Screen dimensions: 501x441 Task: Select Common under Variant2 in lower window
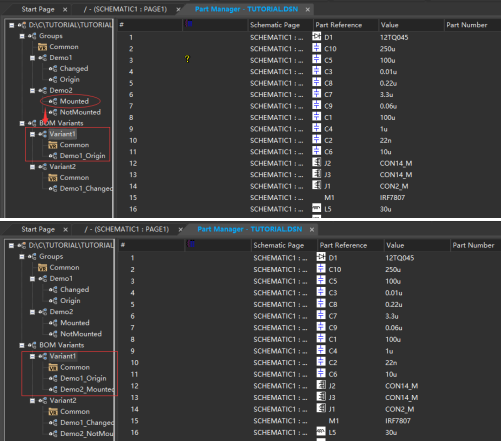coord(75,412)
